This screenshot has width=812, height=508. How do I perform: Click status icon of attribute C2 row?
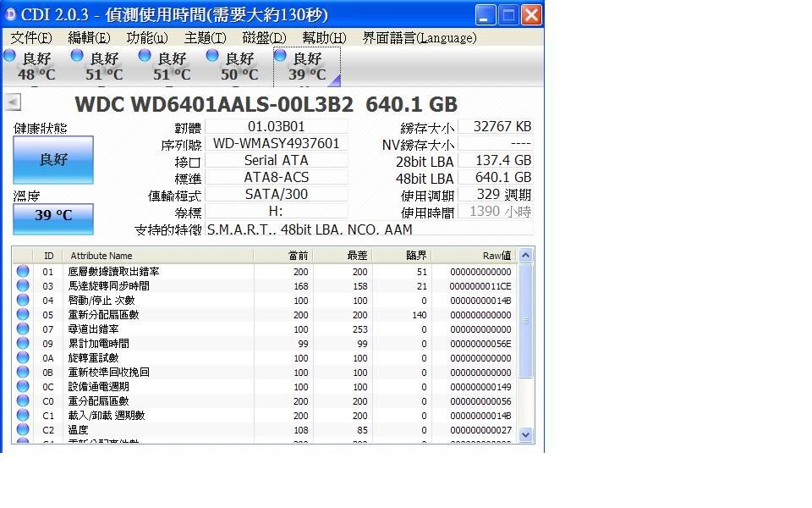(x=23, y=430)
